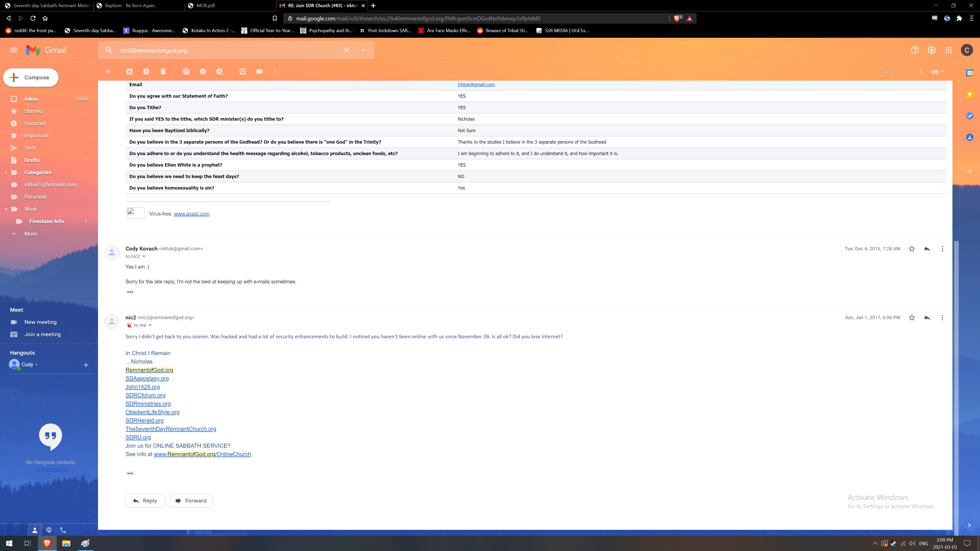Click the Irktok@gmail.com email link
Screen dimensions: 980x551
[476, 84]
